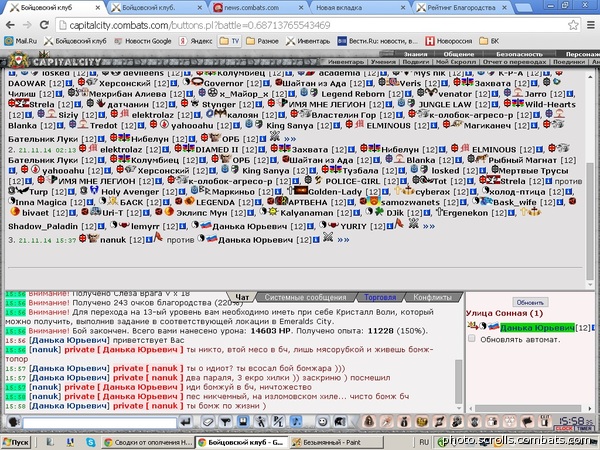Click the golden chest icon in bottom toolbar
The image size is (600, 450).
[422, 421]
